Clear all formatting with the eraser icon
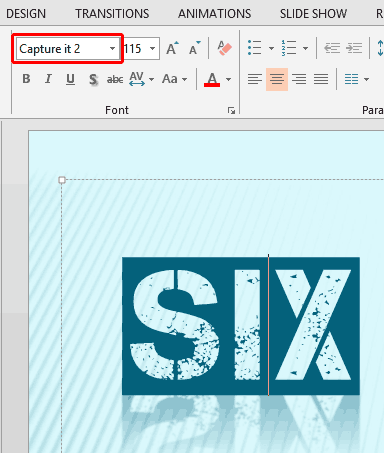Image resolution: width=384 pixels, height=453 pixels. pos(224,48)
